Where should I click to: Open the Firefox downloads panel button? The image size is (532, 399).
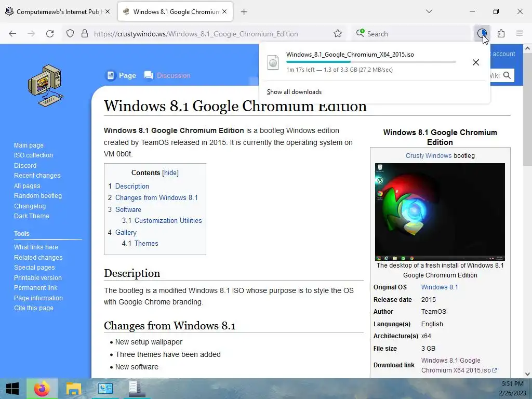coord(482,34)
